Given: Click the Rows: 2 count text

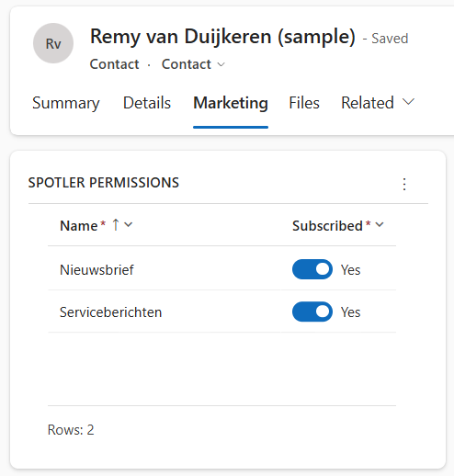Looking at the screenshot, I should pos(71,430).
